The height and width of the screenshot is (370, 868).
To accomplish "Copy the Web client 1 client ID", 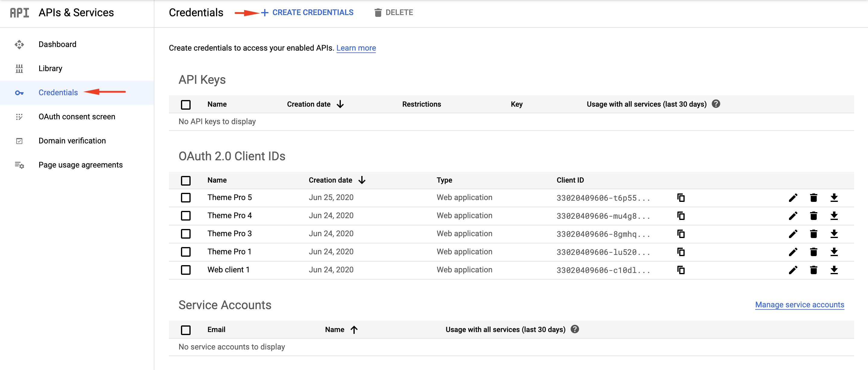I will pos(681,270).
